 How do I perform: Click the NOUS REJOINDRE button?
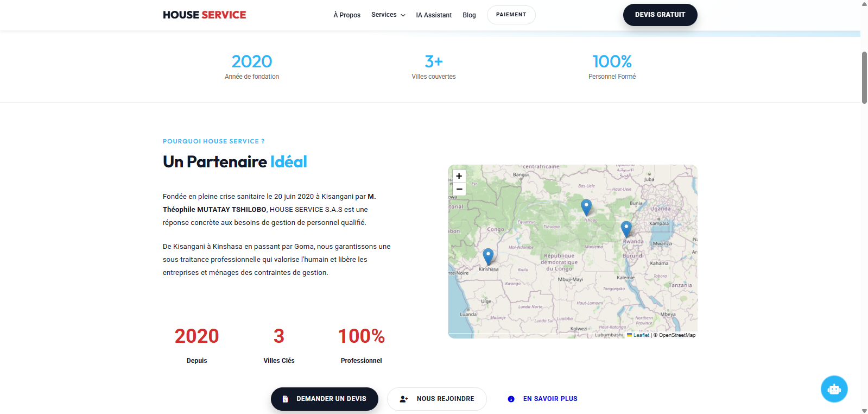437,399
